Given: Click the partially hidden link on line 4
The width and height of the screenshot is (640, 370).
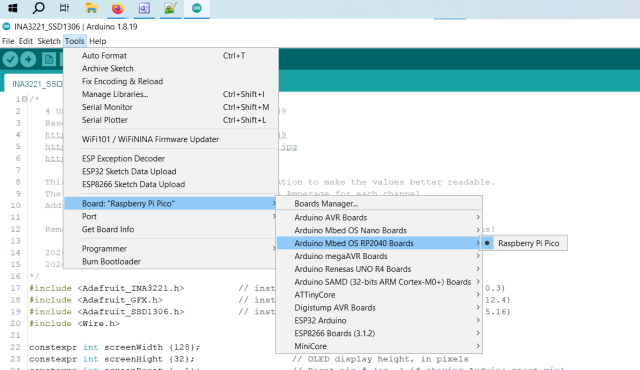Looking at the screenshot, I should (54, 135).
